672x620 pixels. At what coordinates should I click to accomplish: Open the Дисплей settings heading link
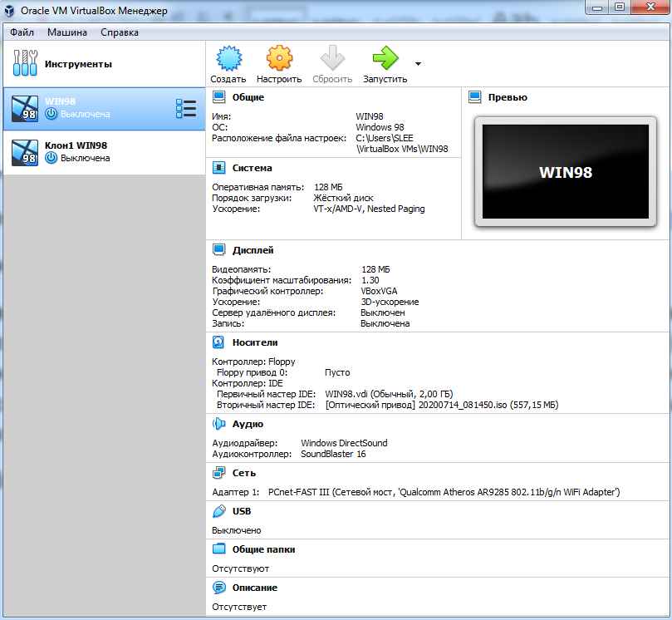[x=253, y=250]
